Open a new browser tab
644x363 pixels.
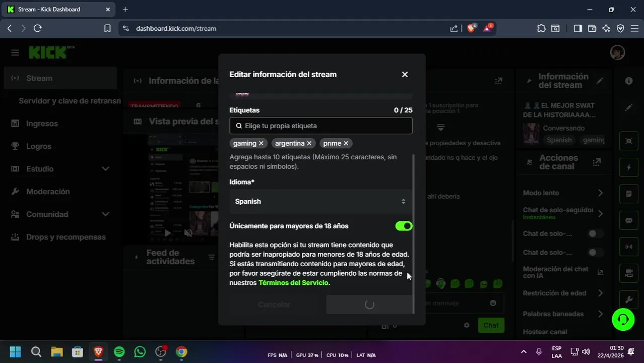[x=125, y=9]
